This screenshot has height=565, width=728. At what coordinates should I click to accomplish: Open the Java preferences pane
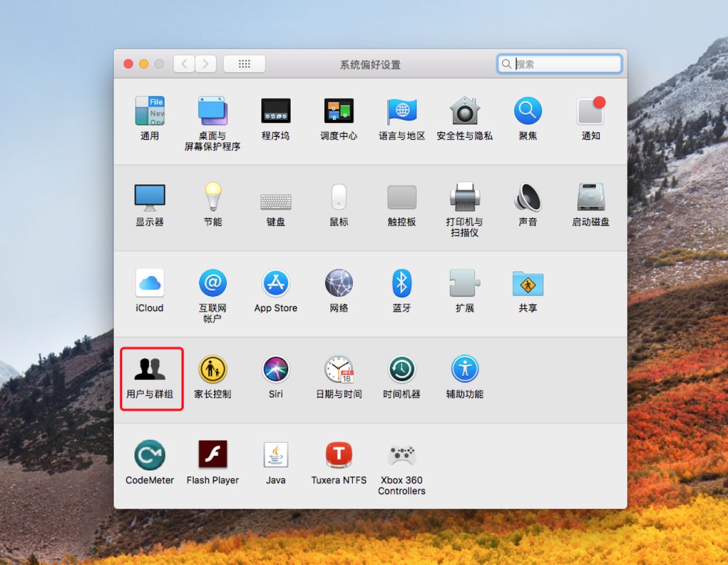pyautogui.click(x=276, y=463)
